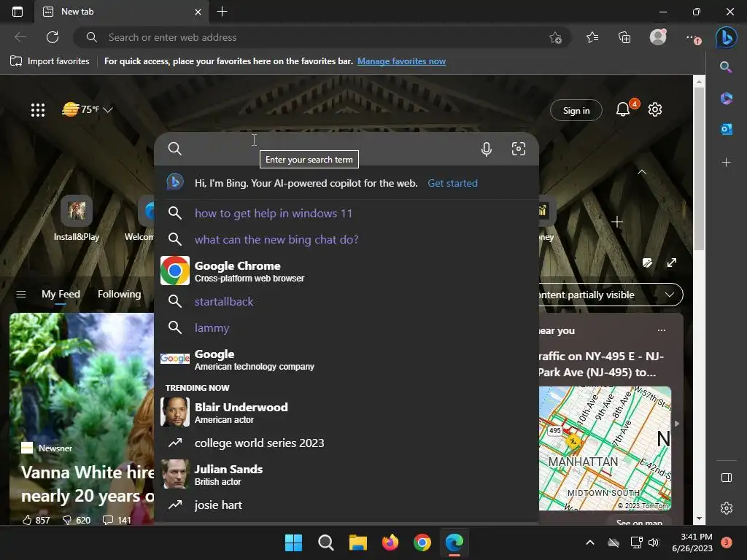Advance the traffic card right arrow
The height and width of the screenshot is (560, 747).
point(676,424)
